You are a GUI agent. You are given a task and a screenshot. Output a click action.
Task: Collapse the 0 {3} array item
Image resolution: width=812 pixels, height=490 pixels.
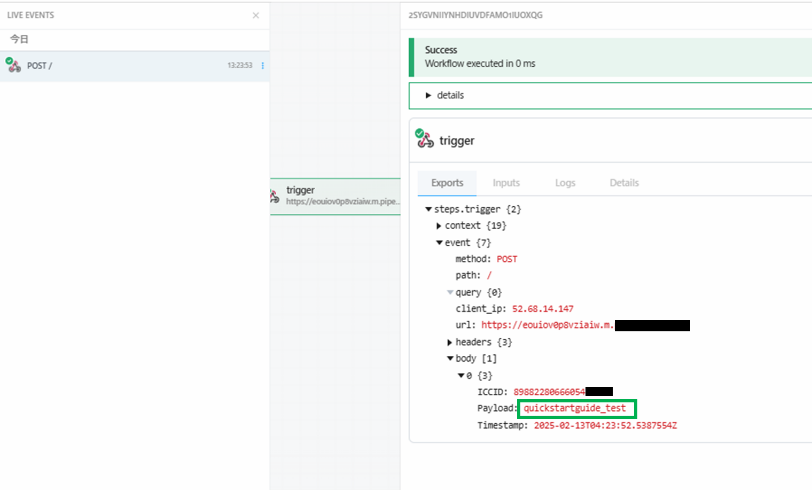[461, 375]
